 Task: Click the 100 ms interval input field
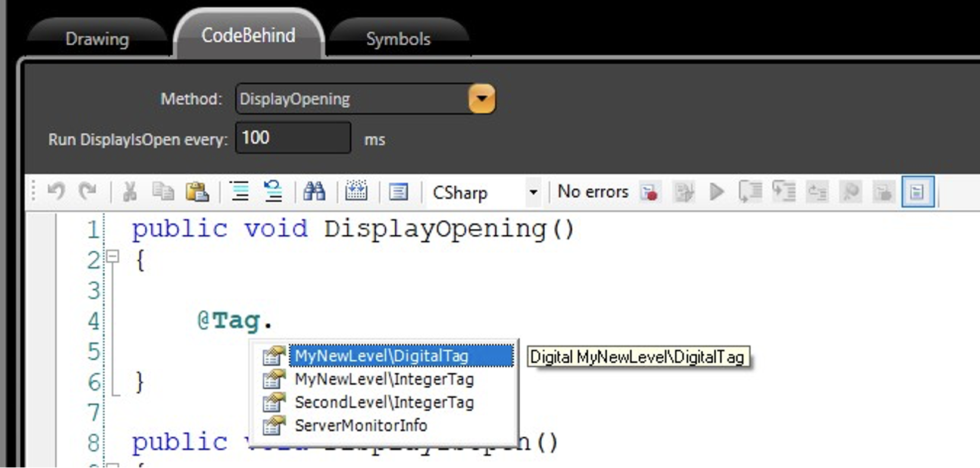pyautogui.click(x=292, y=138)
